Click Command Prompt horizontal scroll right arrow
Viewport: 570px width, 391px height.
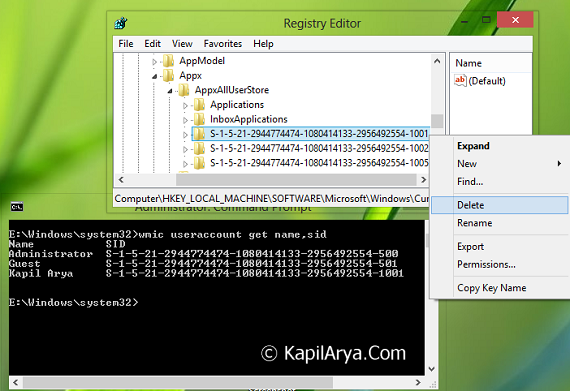point(418,382)
